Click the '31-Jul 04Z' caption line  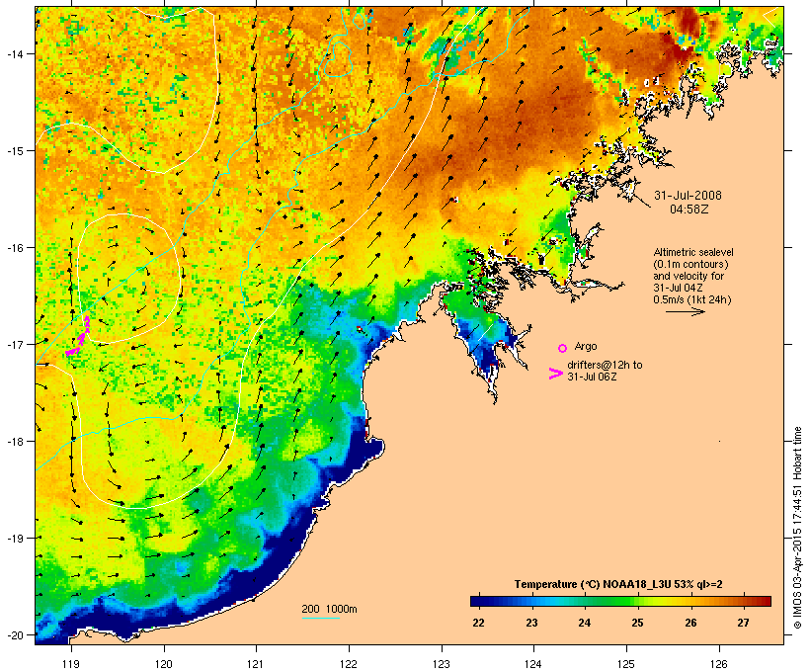click(678, 288)
